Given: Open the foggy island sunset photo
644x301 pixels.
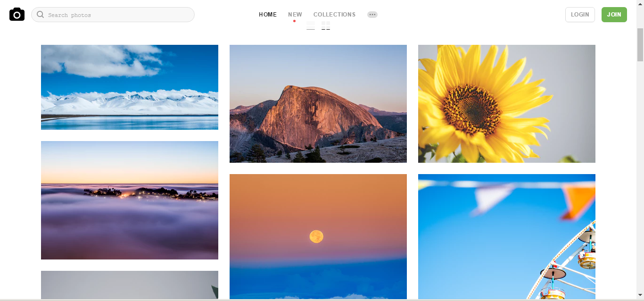Looking at the screenshot, I should [130, 200].
